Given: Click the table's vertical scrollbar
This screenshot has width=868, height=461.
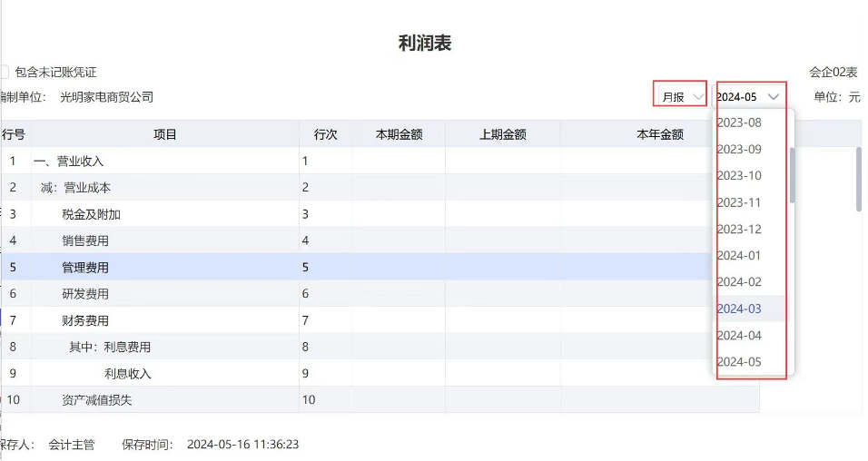Looking at the screenshot, I should tap(859, 179).
